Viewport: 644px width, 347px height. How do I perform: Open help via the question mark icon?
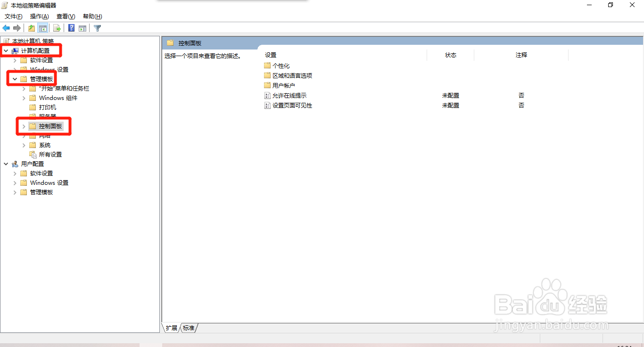pyautogui.click(x=71, y=28)
